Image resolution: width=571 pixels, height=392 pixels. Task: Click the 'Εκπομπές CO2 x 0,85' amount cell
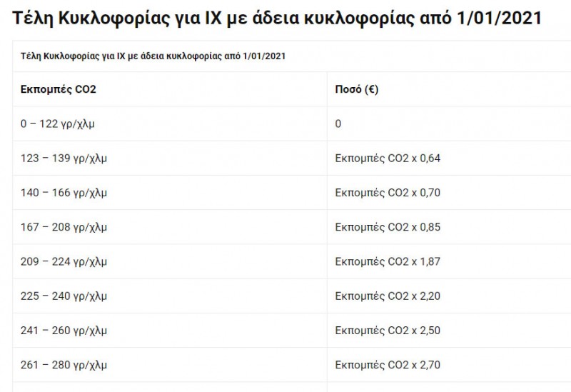pos(388,228)
